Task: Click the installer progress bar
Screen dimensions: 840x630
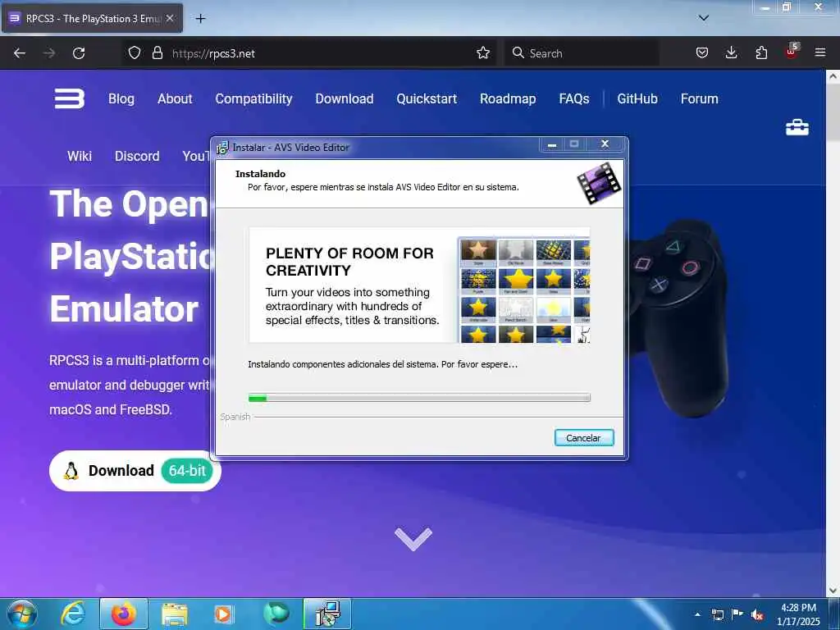Action: click(419, 398)
